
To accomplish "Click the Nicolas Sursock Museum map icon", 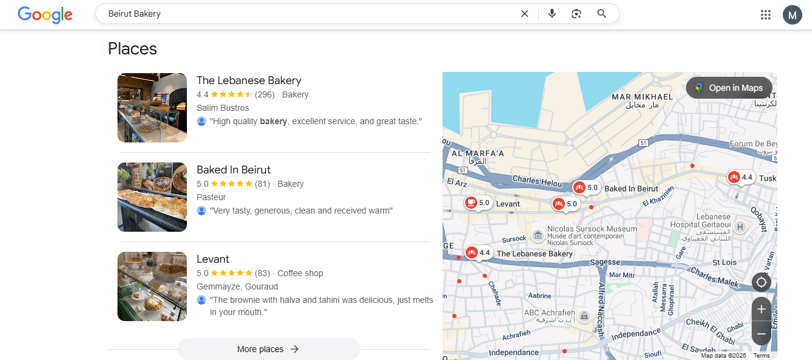I will coord(538,236).
